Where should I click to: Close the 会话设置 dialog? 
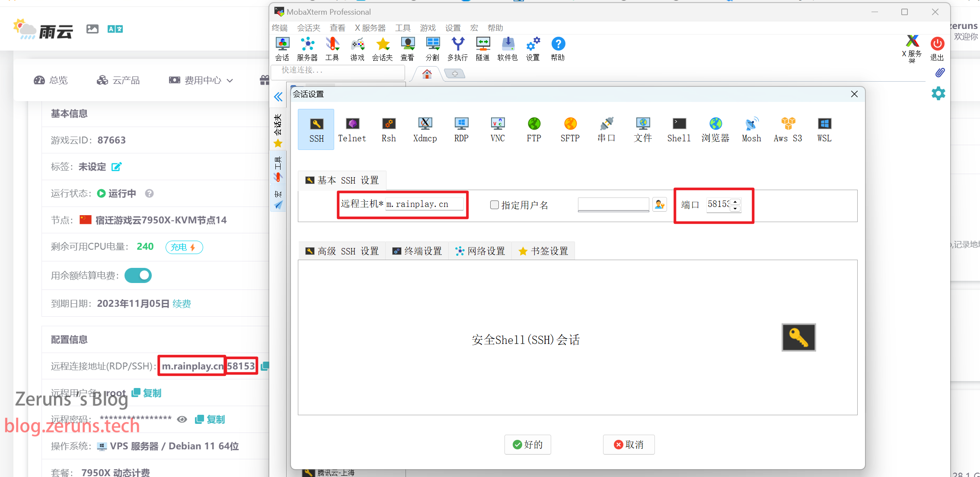(x=854, y=94)
